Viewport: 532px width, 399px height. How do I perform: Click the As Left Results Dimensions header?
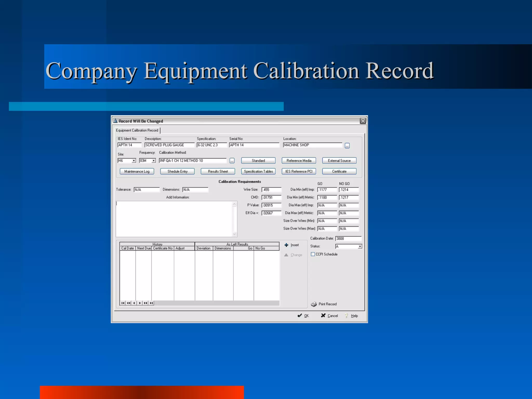tap(223, 248)
